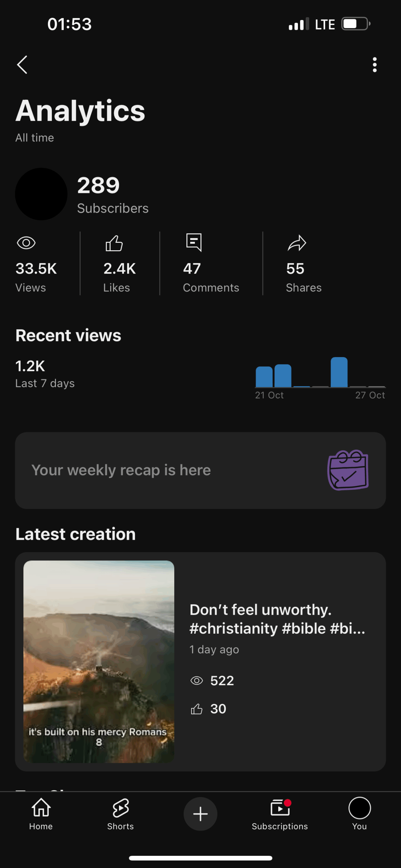Image resolution: width=401 pixels, height=868 pixels.
Task: Open the Home tab
Action: [41, 814]
